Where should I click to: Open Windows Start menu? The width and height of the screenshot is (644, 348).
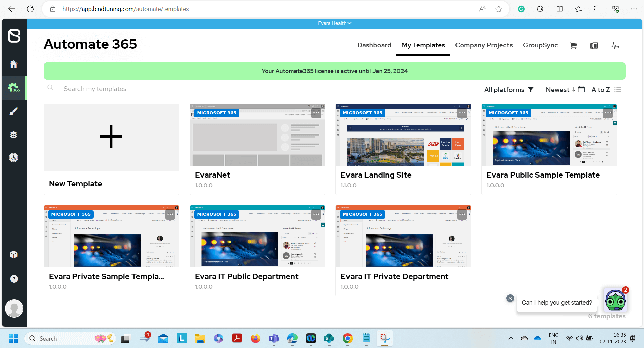pos(13,338)
